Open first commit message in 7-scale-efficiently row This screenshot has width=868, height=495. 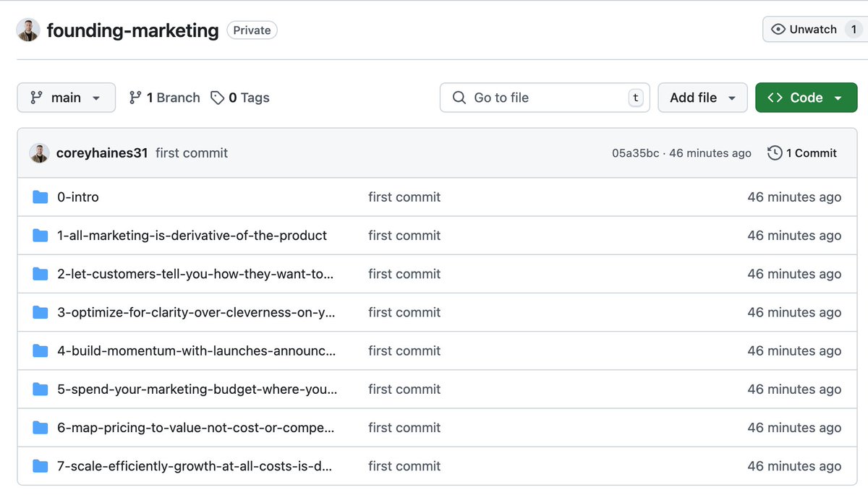pos(404,466)
